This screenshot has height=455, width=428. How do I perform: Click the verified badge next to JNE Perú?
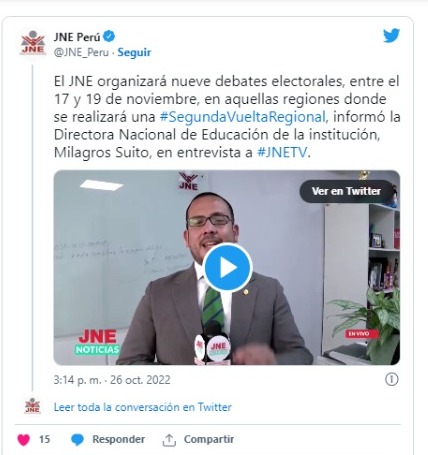tap(109, 36)
